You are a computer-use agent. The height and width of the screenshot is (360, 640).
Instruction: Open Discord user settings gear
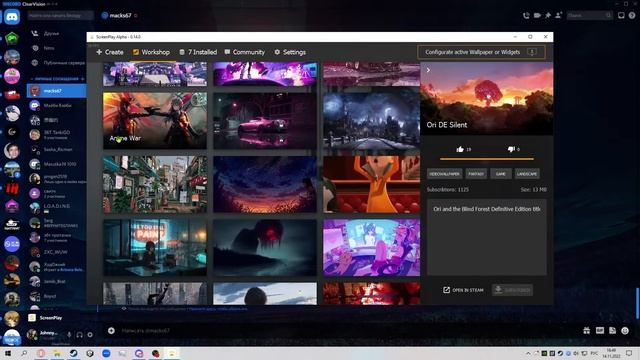coord(90,335)
